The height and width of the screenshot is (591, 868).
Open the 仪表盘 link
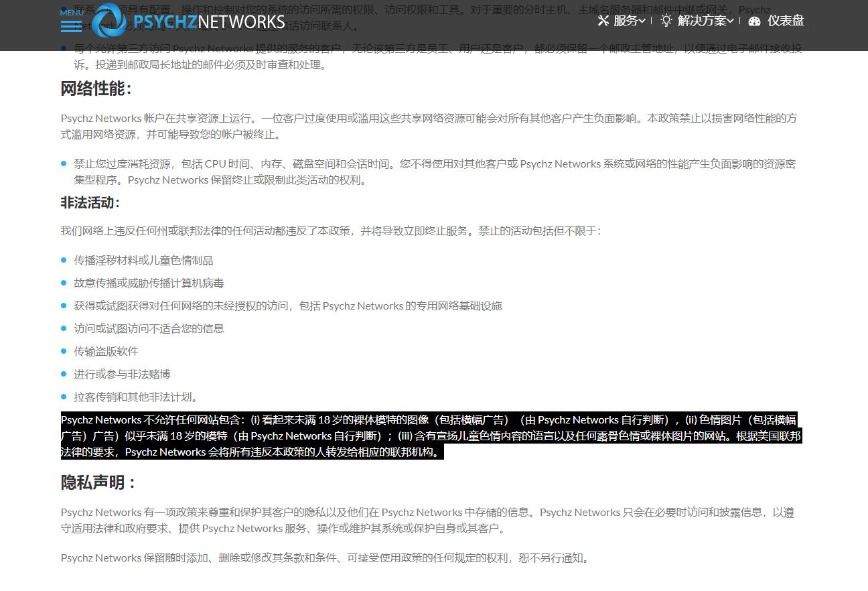click(786, 21)
